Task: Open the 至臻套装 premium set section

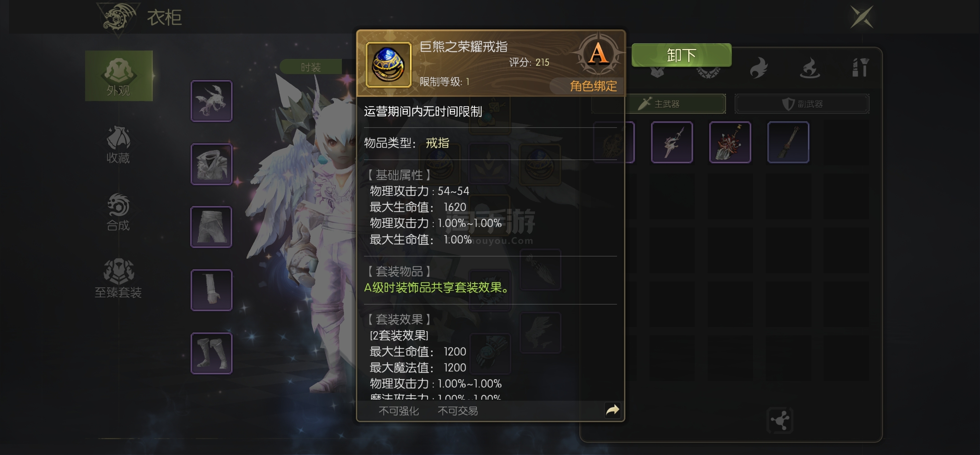Action: pyautogui.click(x=118, y=279)
